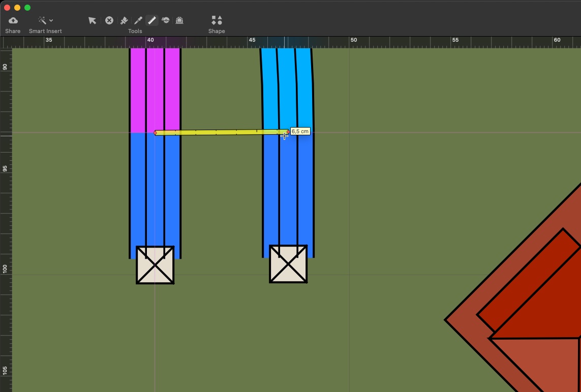The image size is (581, 392).
Task: Click the yellow measuring tape line
Action: click(219, 133)
